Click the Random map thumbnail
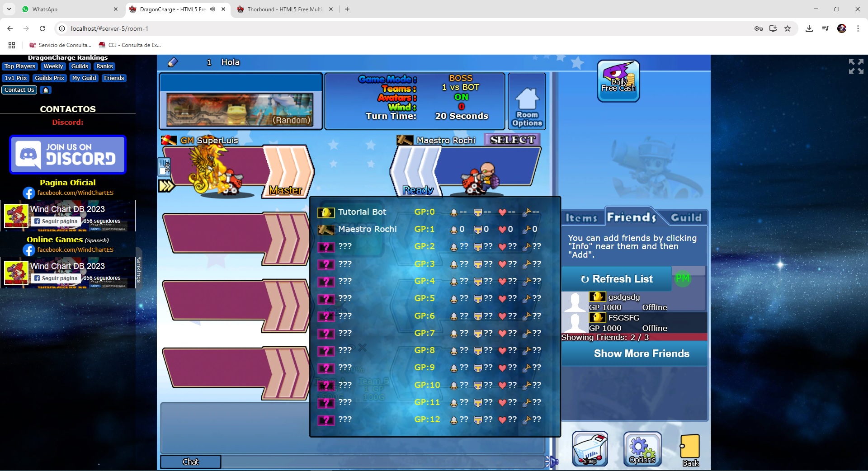868x471 pixels. pos(240,109)
